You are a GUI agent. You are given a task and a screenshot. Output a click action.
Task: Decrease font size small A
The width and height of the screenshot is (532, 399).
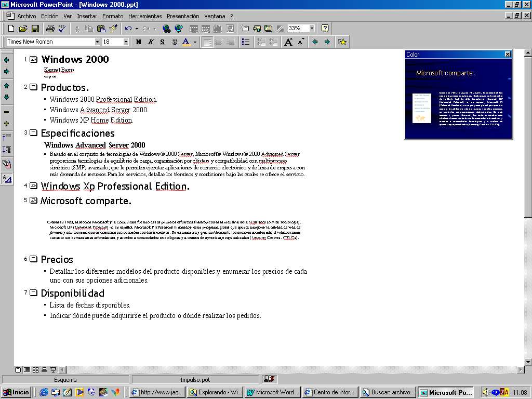coord(301,42)
